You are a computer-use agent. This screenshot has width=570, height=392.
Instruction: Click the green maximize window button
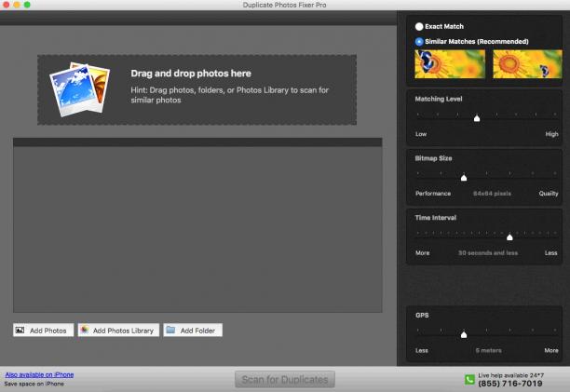pos(27,5)
